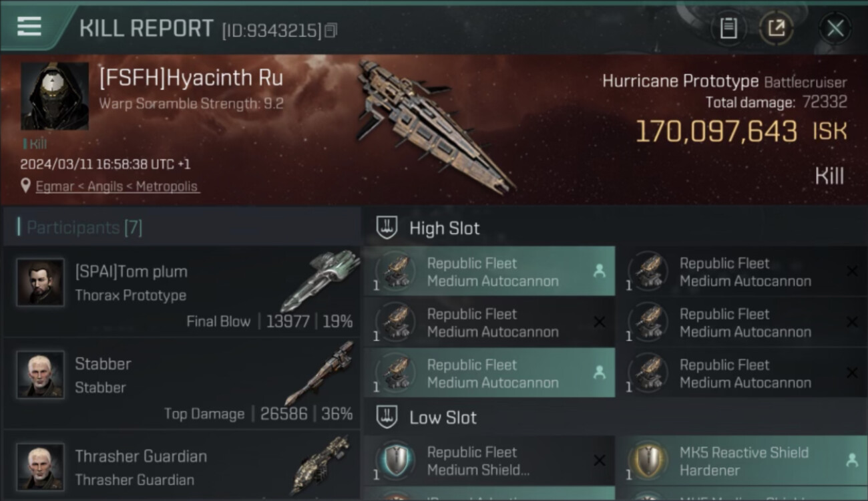
Task: Click the Republic Fleet Medium Shield module icon
Action: click(396, 461)
